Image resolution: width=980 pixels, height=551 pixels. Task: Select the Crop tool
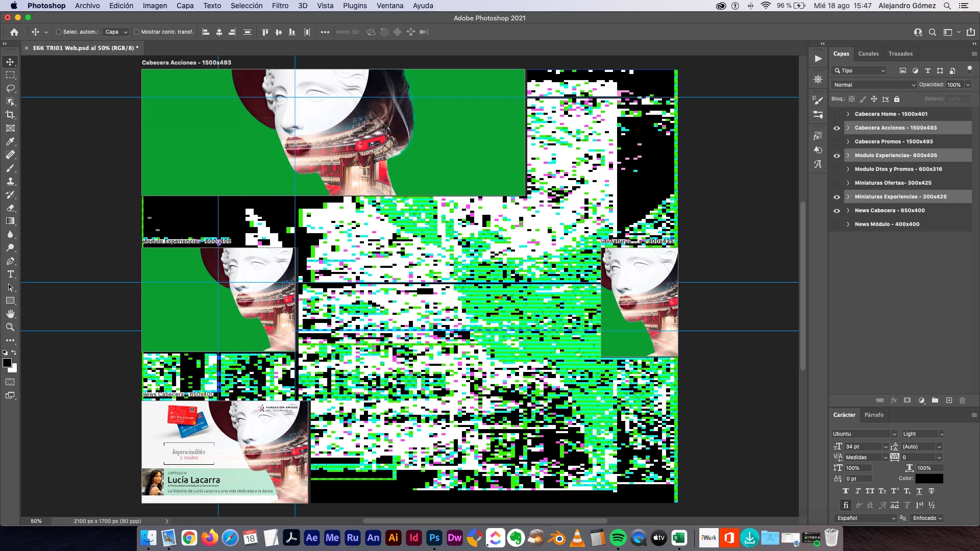10,115
